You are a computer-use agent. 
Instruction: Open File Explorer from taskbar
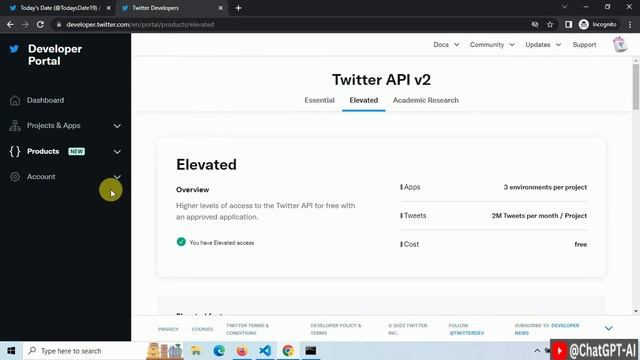click(196, 351)
